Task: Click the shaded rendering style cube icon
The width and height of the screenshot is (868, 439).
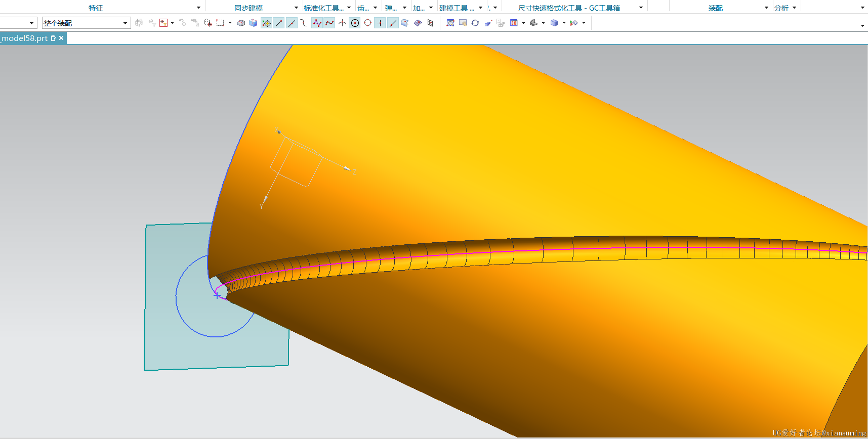Action: pyautogui.click(x=554, y=23)
